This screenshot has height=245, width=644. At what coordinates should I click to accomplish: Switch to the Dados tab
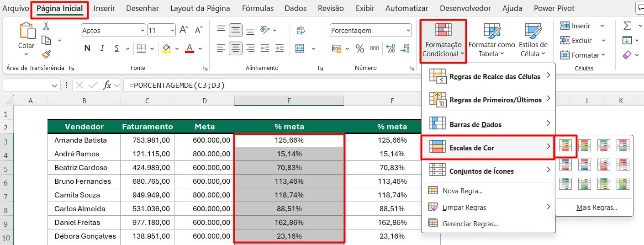296,8
